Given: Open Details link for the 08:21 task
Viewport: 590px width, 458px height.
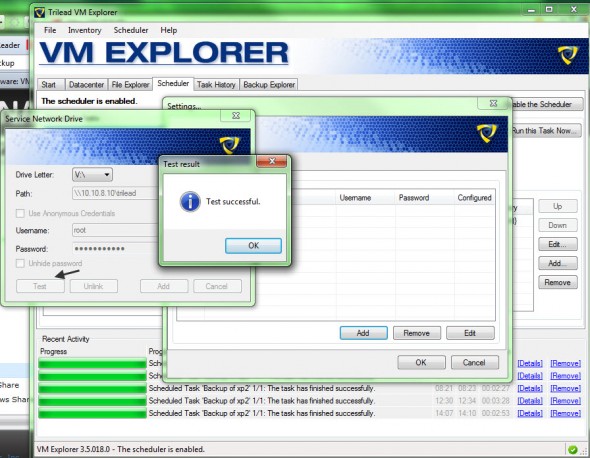Looking at the screenshot, I should point(530,388).
